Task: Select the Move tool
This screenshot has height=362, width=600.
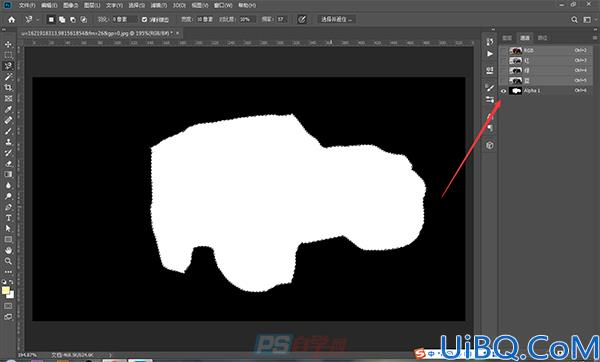Action: tap(8, 44)
